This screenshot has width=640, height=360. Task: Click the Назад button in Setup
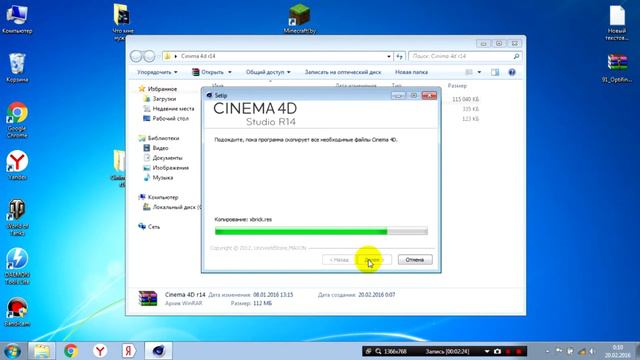click(339, 260)
